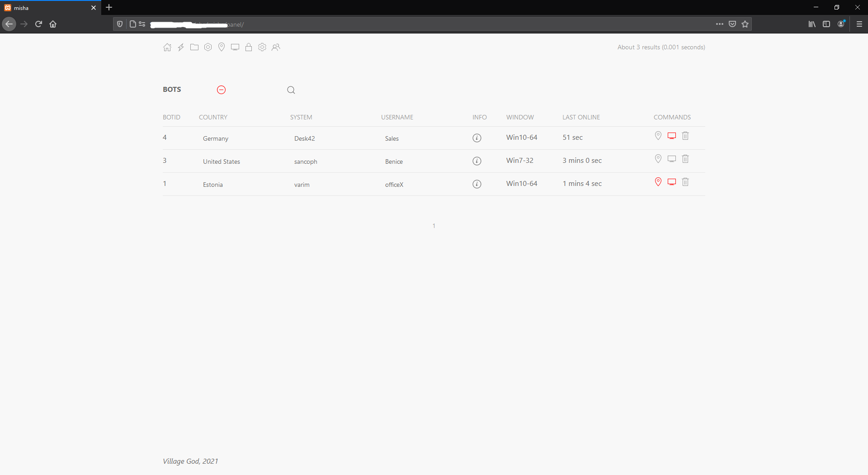Image resolution: width=868 pixels, height=475 pixels.
Task: Open the browser account icon
Action: coord(841,24)
